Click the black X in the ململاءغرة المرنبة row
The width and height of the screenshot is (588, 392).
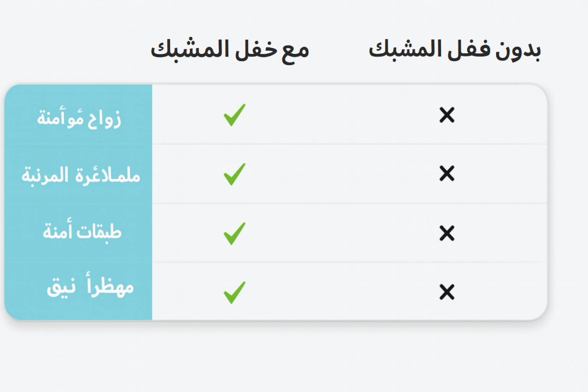click(447, 173)
